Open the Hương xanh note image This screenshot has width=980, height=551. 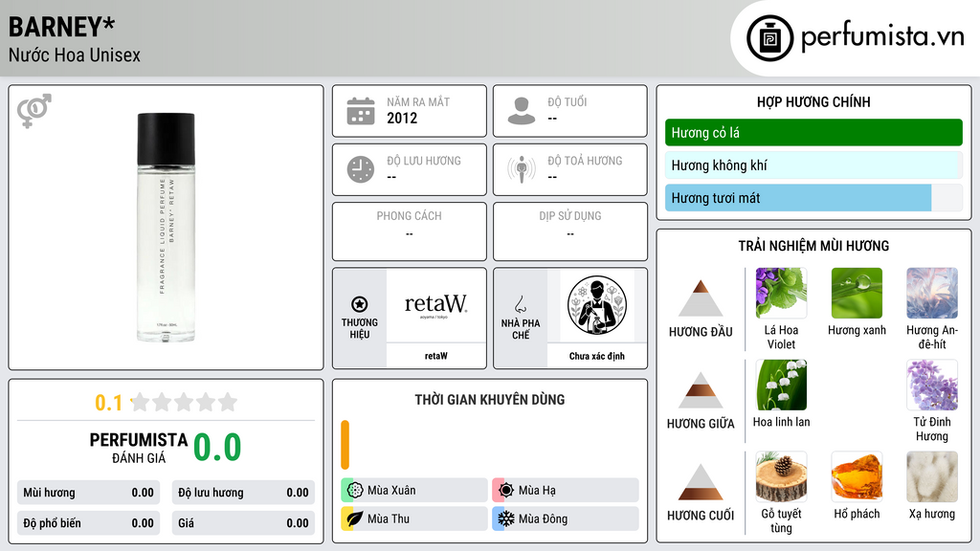[x=857, y=293]
